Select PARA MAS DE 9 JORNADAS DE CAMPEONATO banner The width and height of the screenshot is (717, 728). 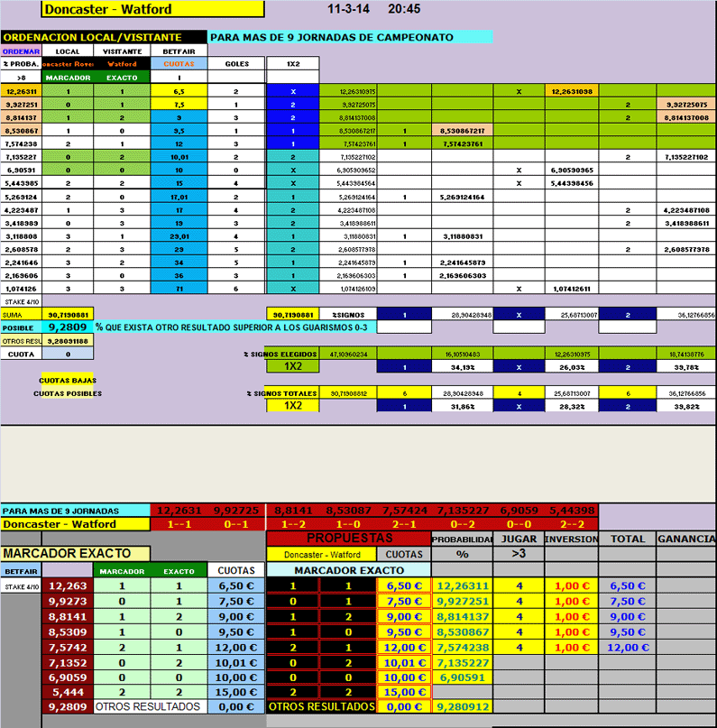350,37
